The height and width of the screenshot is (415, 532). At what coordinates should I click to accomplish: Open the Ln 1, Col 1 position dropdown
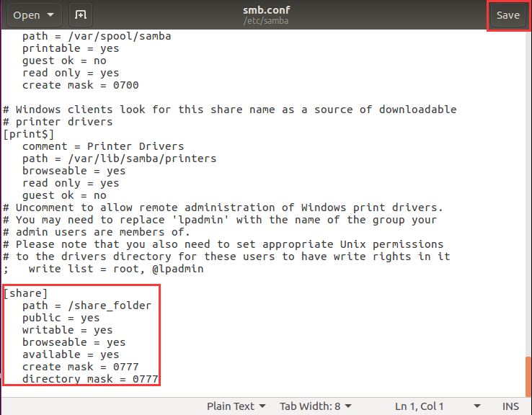[438, 406]
